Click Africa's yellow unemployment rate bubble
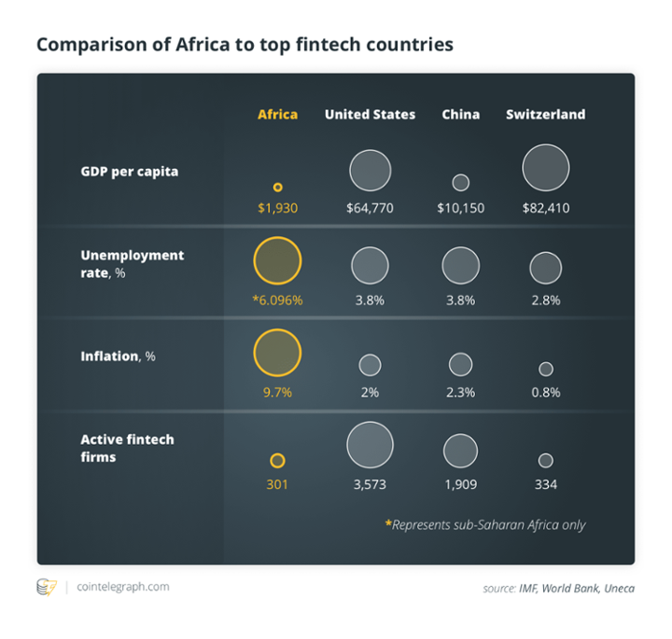 (x=277, y=261)
